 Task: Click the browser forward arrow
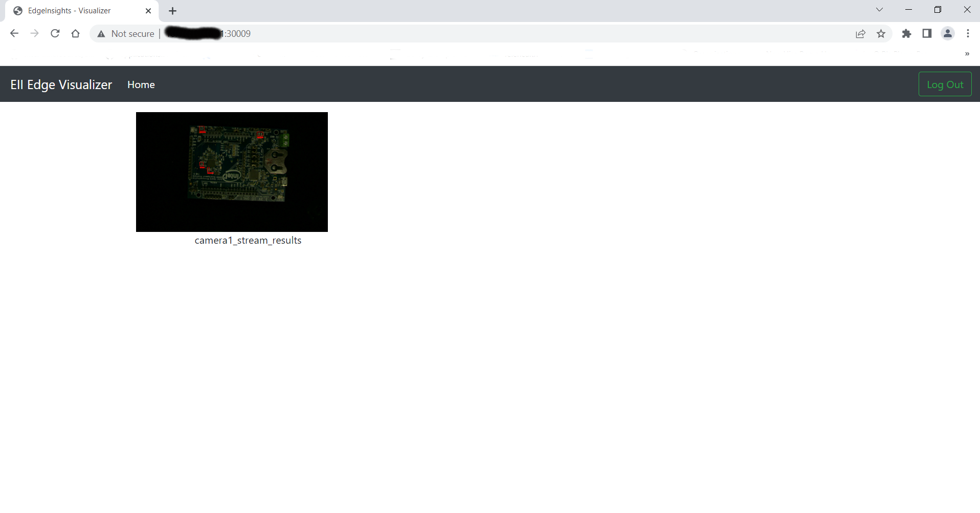coord(34,34)
